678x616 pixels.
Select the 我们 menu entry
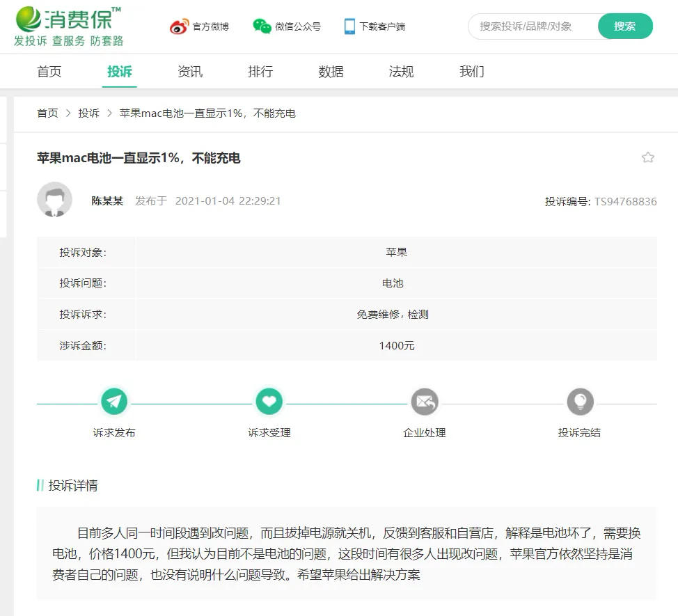coord(471,71)
